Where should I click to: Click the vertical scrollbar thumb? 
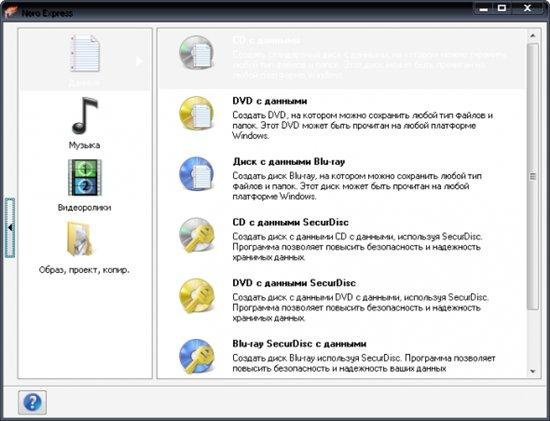click(x=533, y=176)
